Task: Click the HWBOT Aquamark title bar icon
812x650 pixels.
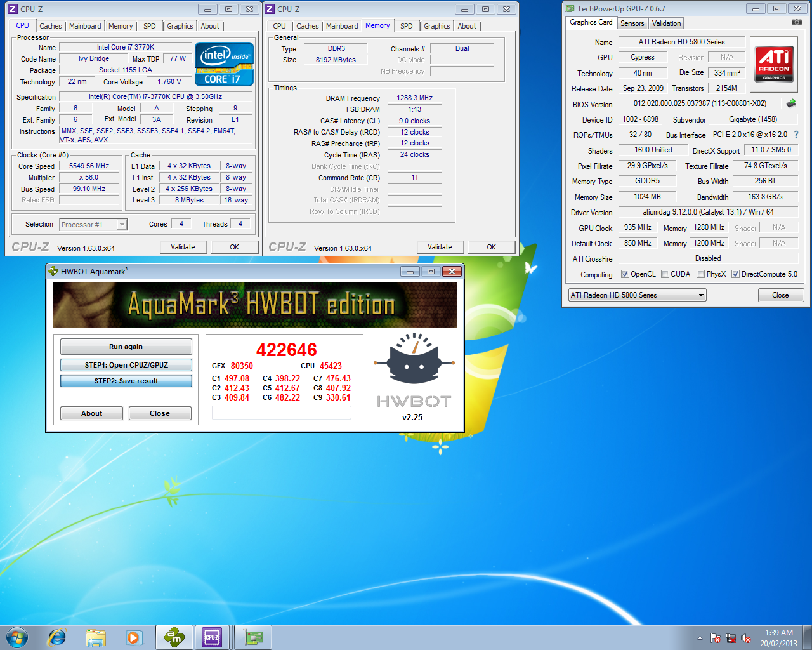Action: pyautogui.click(x=53, y=271)
